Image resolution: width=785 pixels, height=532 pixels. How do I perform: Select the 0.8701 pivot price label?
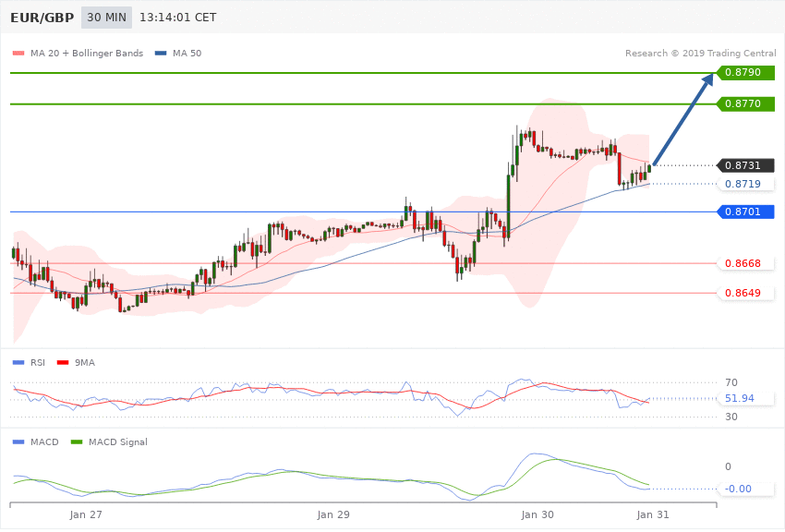point(746,212)
